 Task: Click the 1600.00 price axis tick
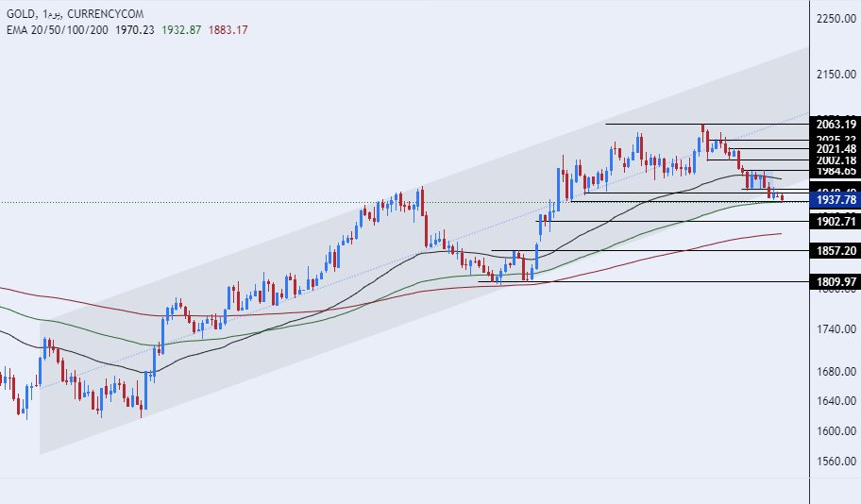click(837, 431)
